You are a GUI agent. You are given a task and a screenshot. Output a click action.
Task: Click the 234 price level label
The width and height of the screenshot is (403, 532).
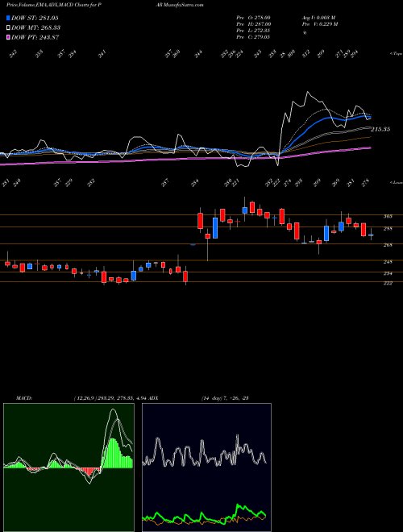point(388,273)
